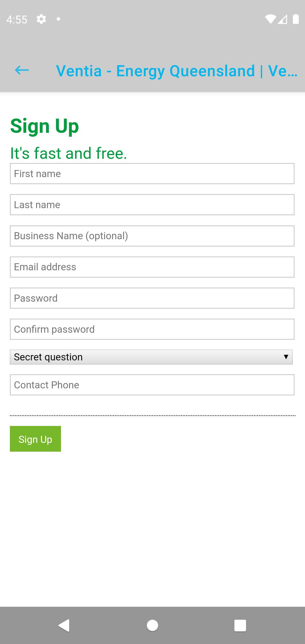Viewport: 305px width, 644px height.
Task: Tap the battery status icon
Action: click(x=296, y=19)
